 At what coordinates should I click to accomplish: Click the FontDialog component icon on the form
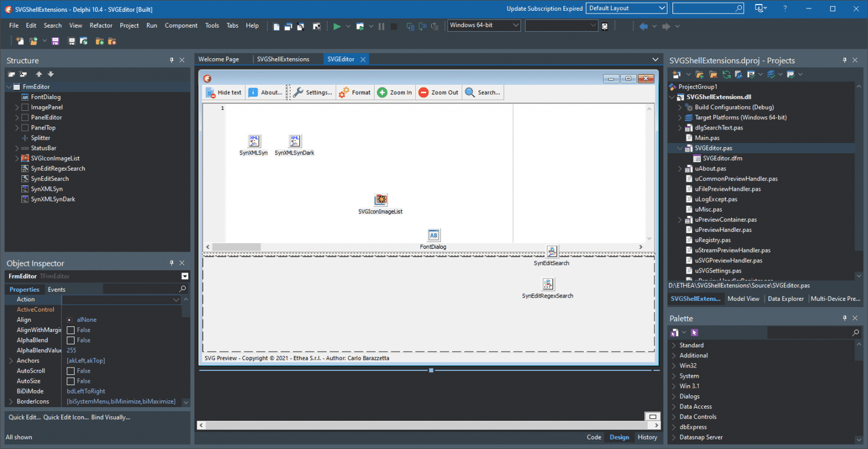tap(433, 235)
